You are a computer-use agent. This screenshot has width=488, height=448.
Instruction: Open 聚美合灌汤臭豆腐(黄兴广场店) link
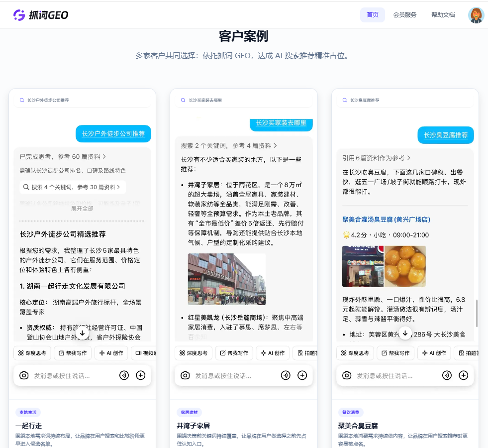[386, 220]
